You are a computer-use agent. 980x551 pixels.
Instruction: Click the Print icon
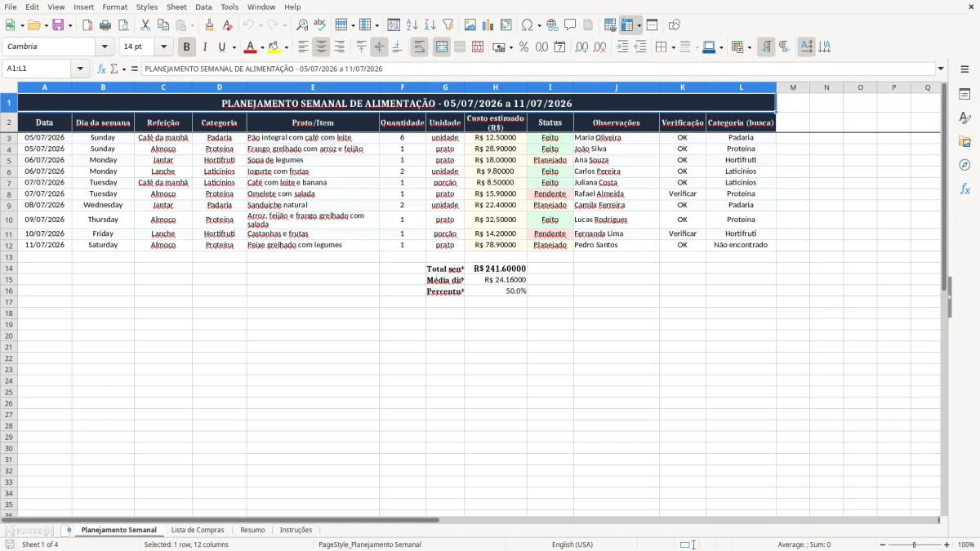point(105,25)
